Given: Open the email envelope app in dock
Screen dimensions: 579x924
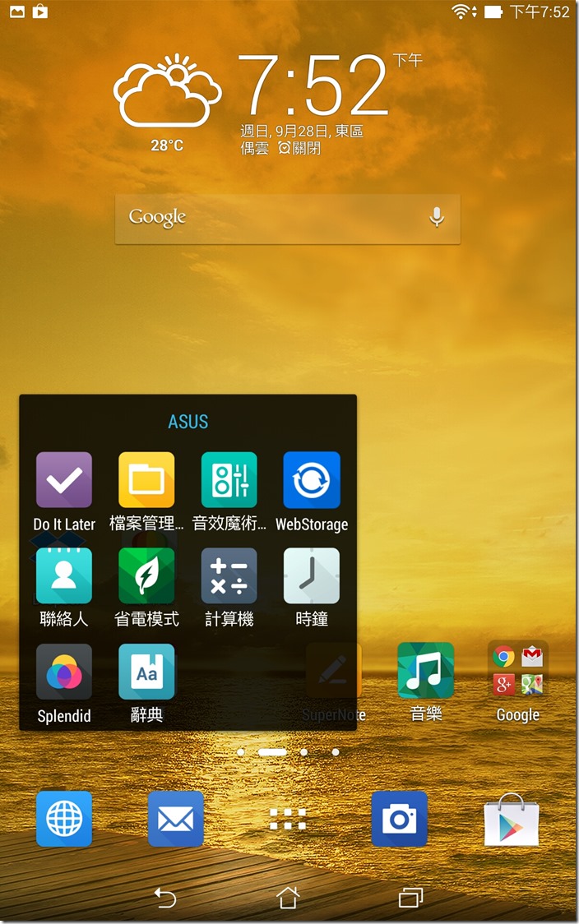Looking at the screenshot, I should [x=176, y=819].
